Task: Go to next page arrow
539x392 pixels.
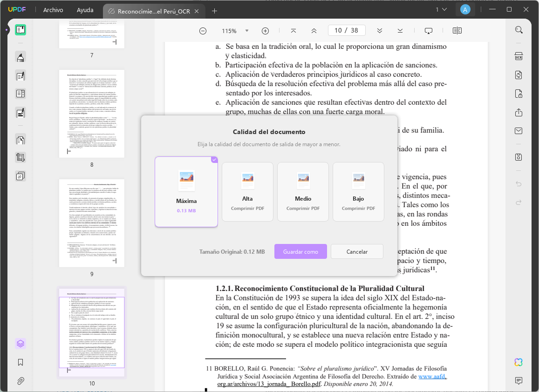Action: click(x=380, y=31)
